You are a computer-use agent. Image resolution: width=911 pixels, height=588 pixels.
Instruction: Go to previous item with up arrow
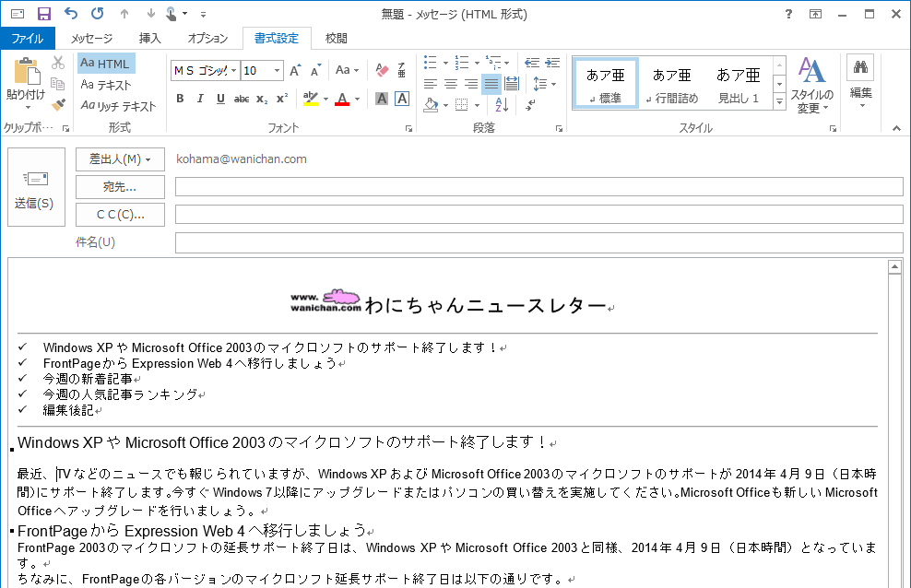coord(124,14)
